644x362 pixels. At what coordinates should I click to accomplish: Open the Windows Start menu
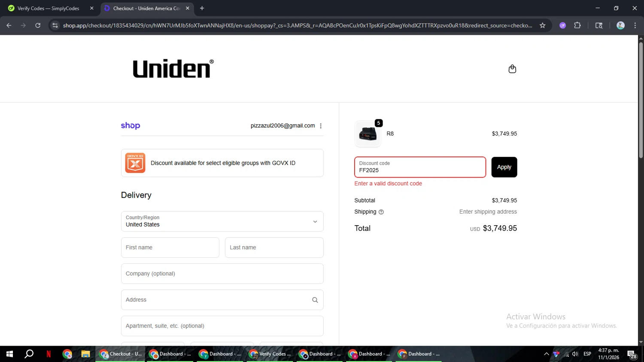coord(9,354)
